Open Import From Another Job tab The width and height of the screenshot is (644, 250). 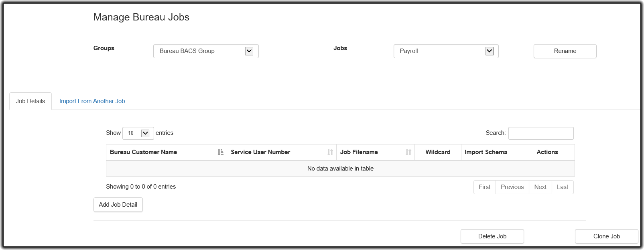pyautogui.click(x=92, y=101)
